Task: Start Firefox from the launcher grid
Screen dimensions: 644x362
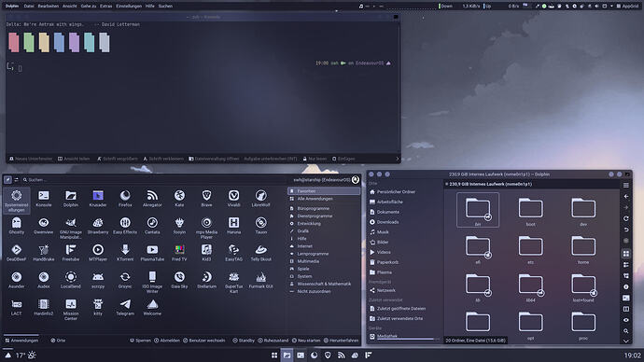Action: point(125,198)
